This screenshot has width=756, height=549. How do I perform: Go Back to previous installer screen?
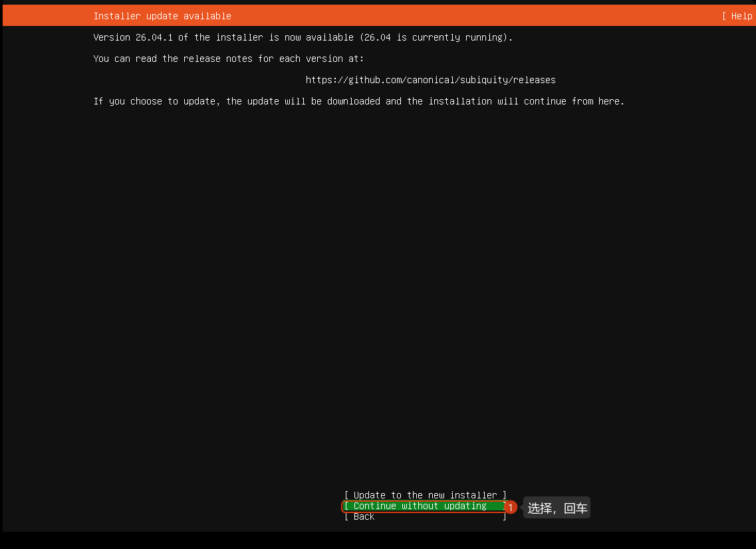[x=426, y=516]
